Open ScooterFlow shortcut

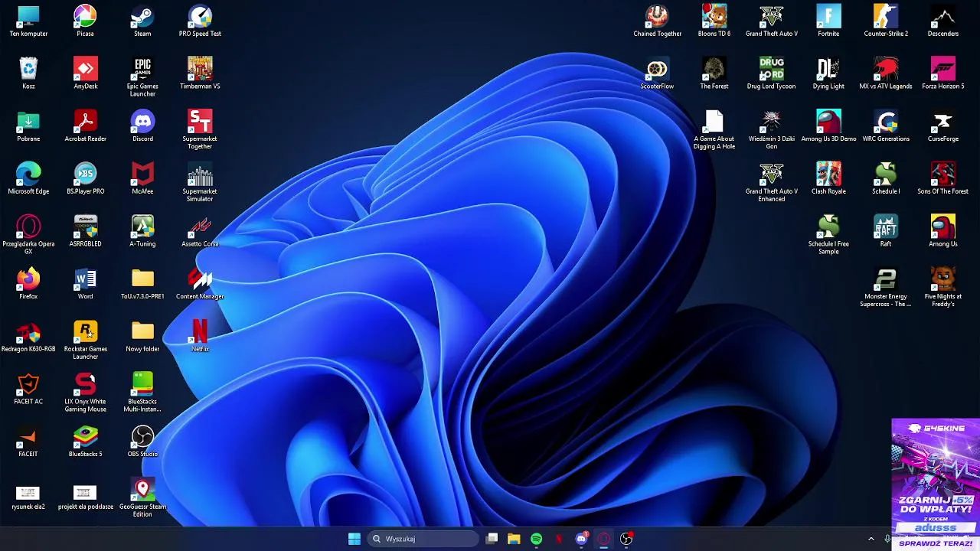pos(657,73)
